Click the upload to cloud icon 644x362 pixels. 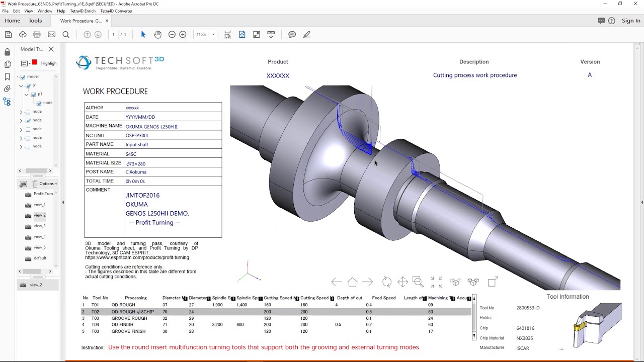pos(23,34)
